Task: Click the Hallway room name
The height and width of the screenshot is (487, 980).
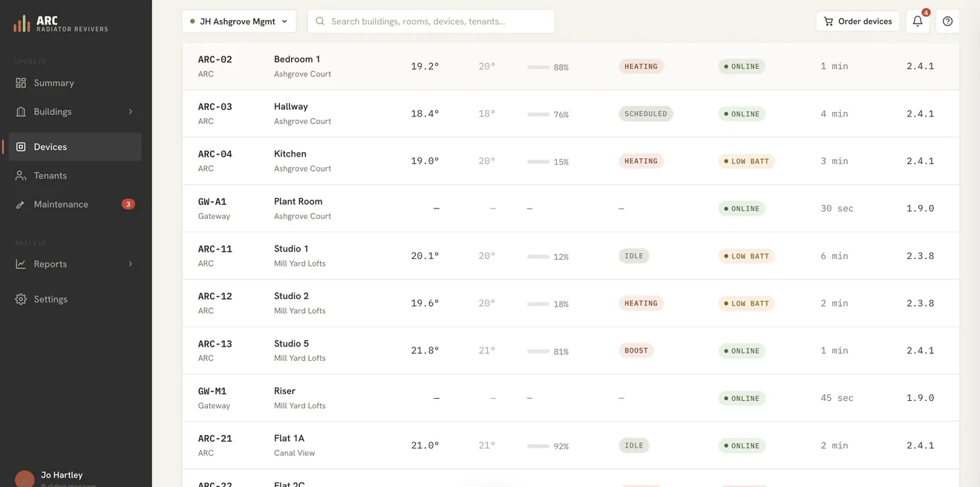Action: point(291,107)
